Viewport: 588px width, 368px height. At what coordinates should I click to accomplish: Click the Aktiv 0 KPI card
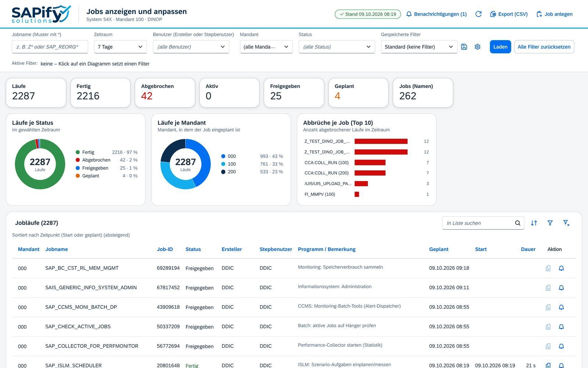[x=230, y=93]
